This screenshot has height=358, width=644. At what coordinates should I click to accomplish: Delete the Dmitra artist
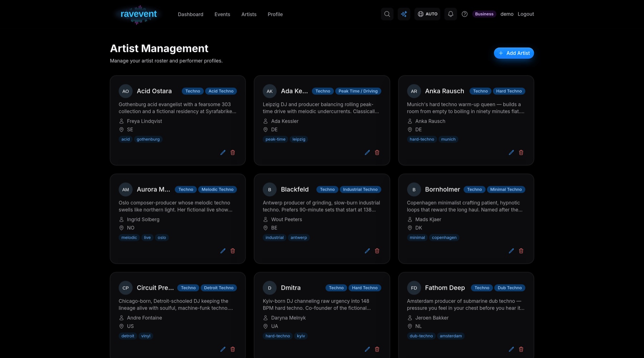click(x=377, y=349)
